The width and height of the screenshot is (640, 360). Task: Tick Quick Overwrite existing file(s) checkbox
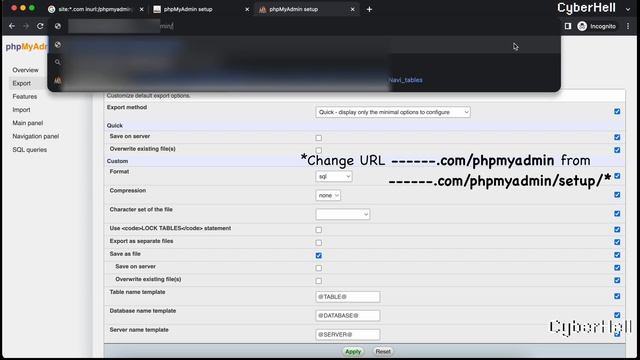tap(319, 150)
